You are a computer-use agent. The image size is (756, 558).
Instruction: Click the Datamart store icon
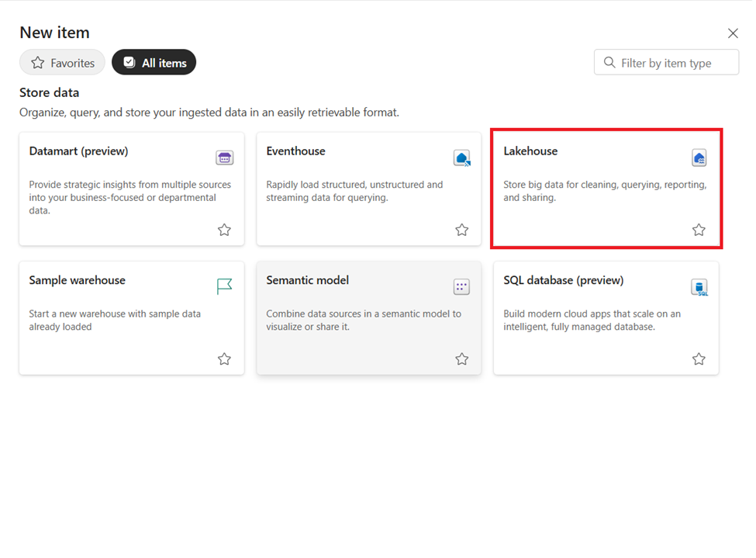[x=224, y=158]
